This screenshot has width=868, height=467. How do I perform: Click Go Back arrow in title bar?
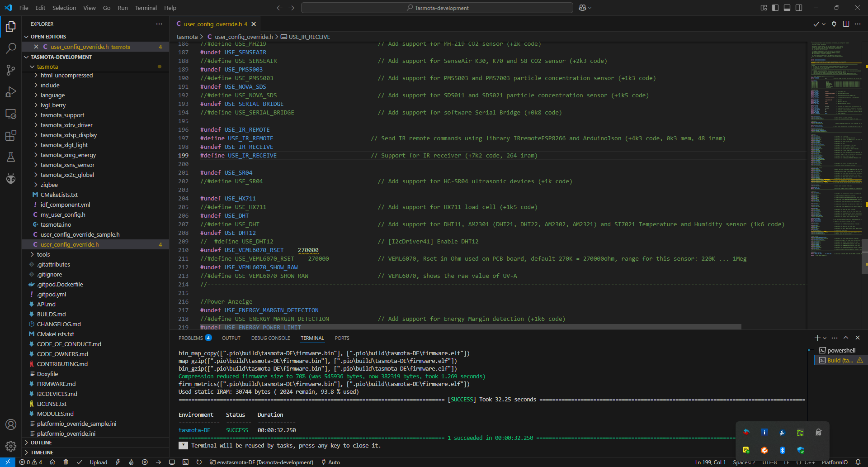coord(279,8)
